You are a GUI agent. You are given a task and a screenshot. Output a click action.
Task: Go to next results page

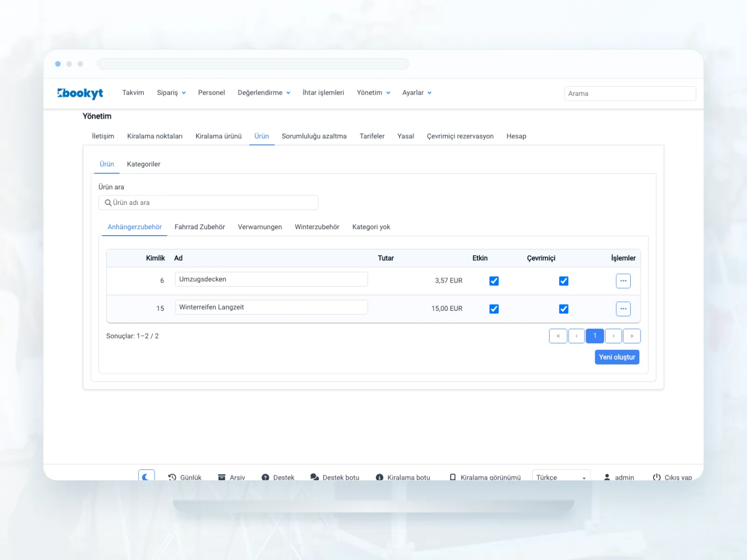click(613, 336)
